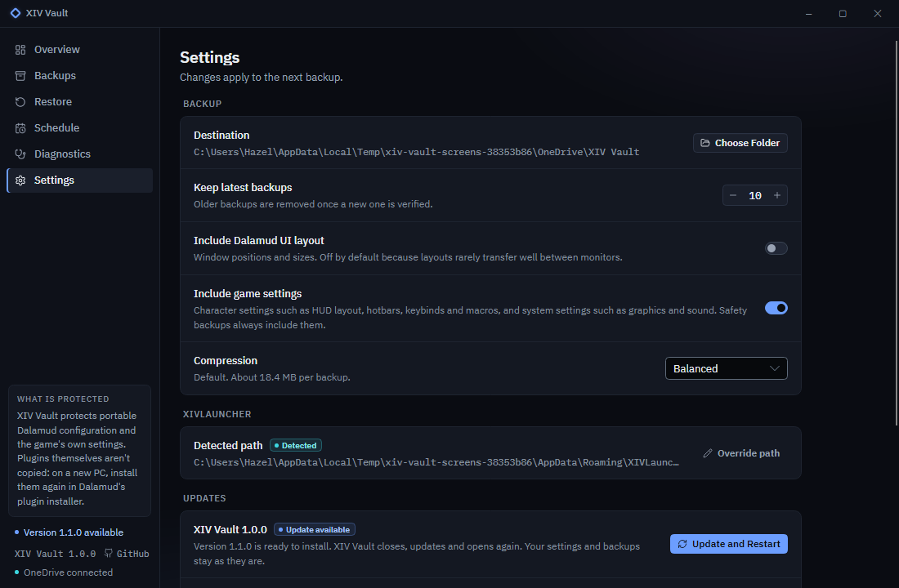Click the pencil icon beside Override path
The image size is (899, 588).
(x=708, y=453)
